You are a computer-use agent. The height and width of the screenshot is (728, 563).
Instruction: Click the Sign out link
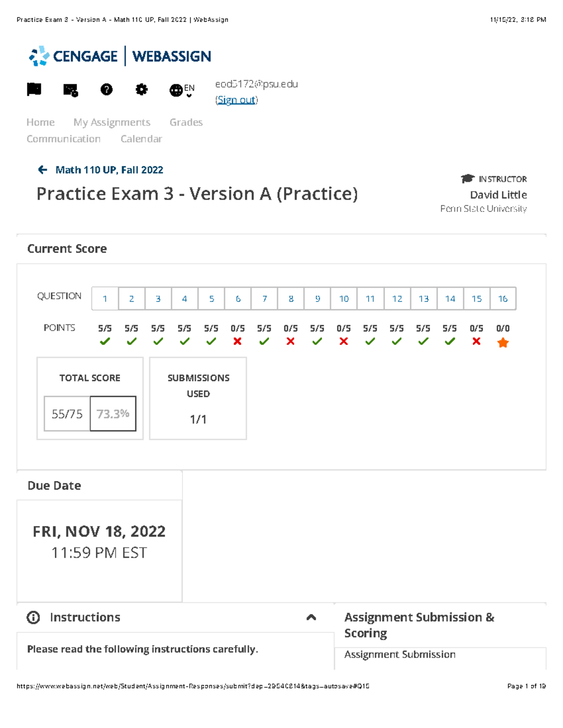click(236, 100)
